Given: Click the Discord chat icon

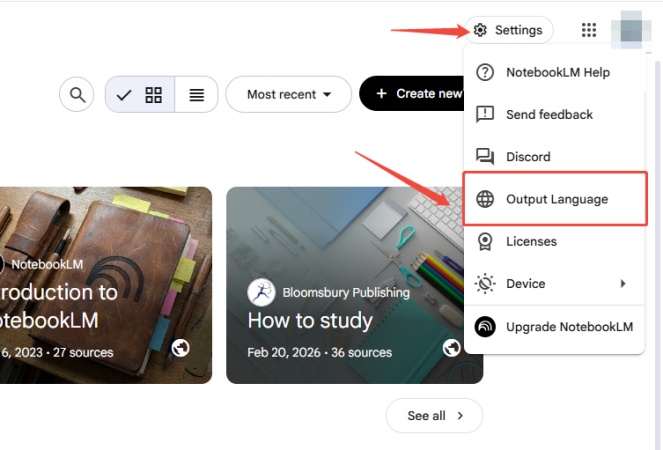Looking at the screenshot, I should pyautogui.click(x=485, y=157).
